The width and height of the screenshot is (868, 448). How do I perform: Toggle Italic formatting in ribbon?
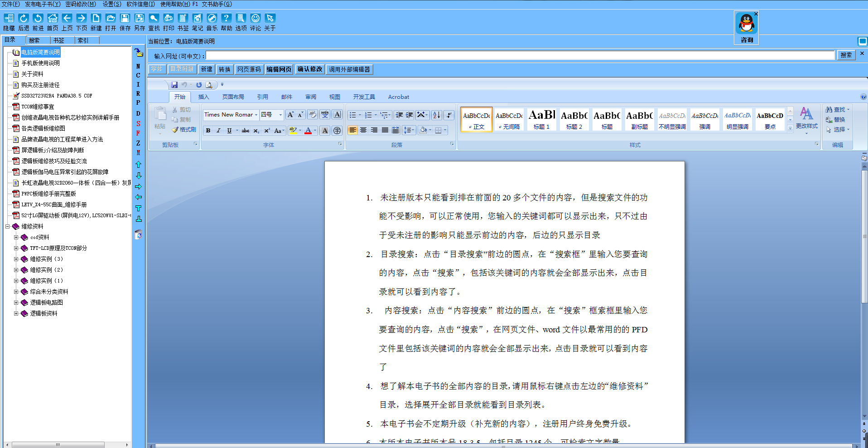(x=218, y=131)
